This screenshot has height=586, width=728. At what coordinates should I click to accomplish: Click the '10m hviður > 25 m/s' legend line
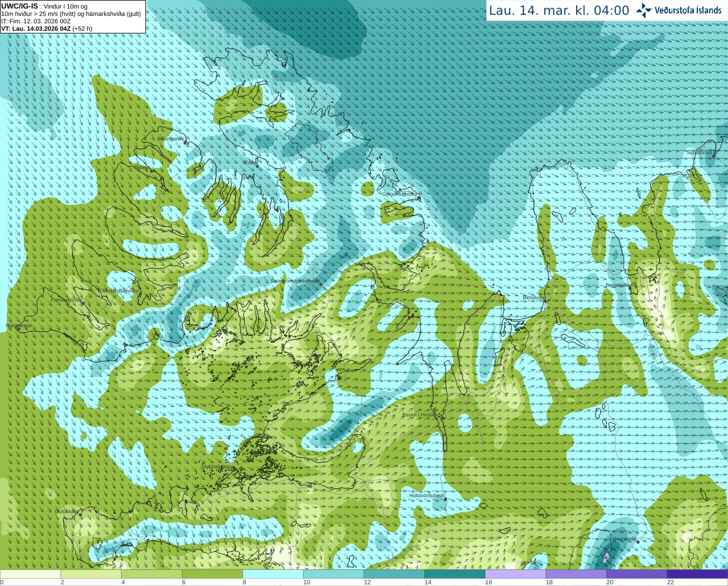tap(71, 14)
